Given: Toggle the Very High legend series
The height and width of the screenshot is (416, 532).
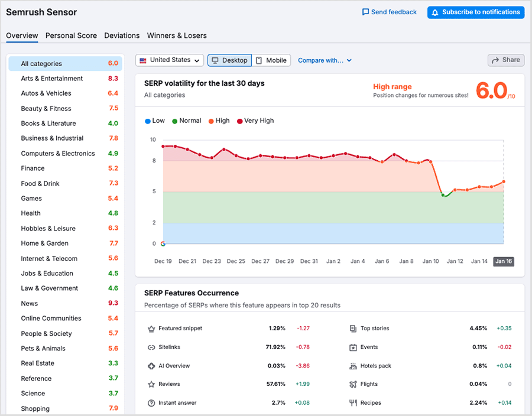Looking at the screenshot, I should 255,121.
